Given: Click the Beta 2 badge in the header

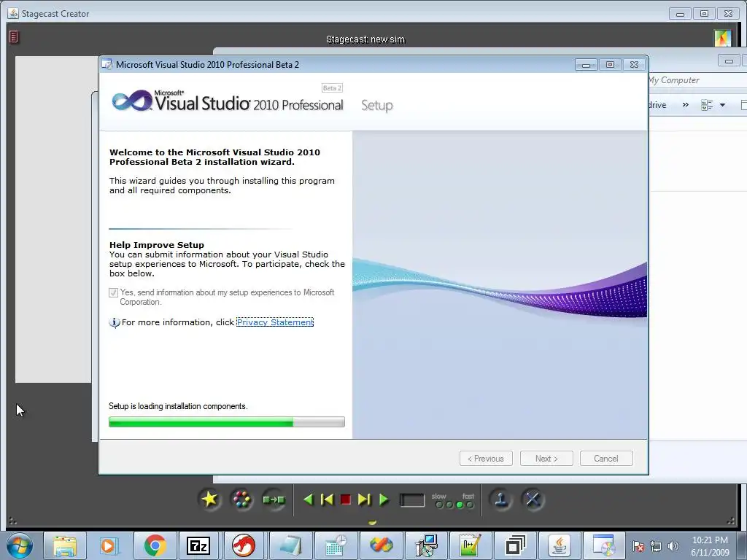Looking at the screenshot, I should point(332,88).
